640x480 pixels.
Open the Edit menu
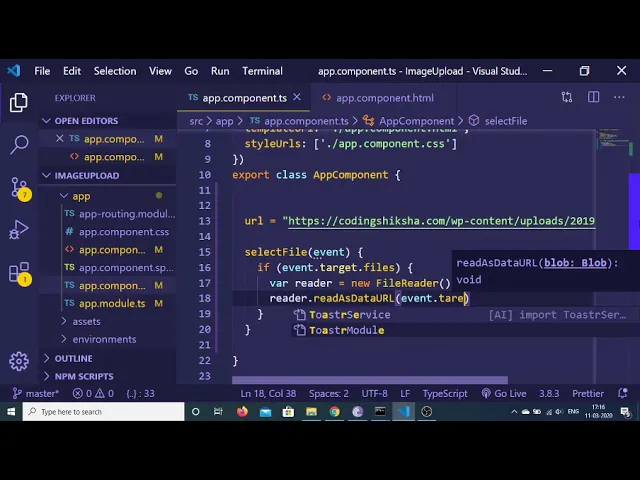(x=72, y=71)
